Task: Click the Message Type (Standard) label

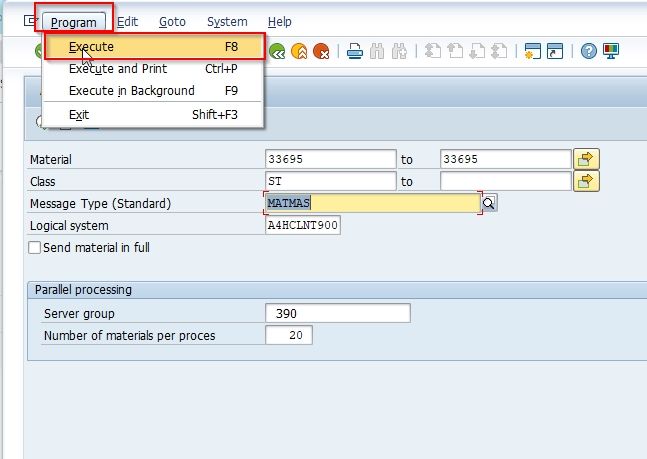Action: pos(100,203)
